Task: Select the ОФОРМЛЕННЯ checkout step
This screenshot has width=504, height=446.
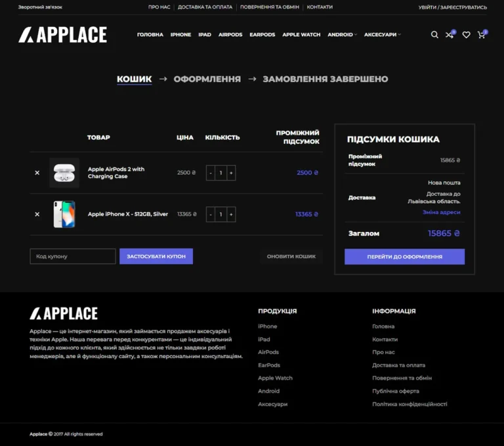Action: (207, 79)
